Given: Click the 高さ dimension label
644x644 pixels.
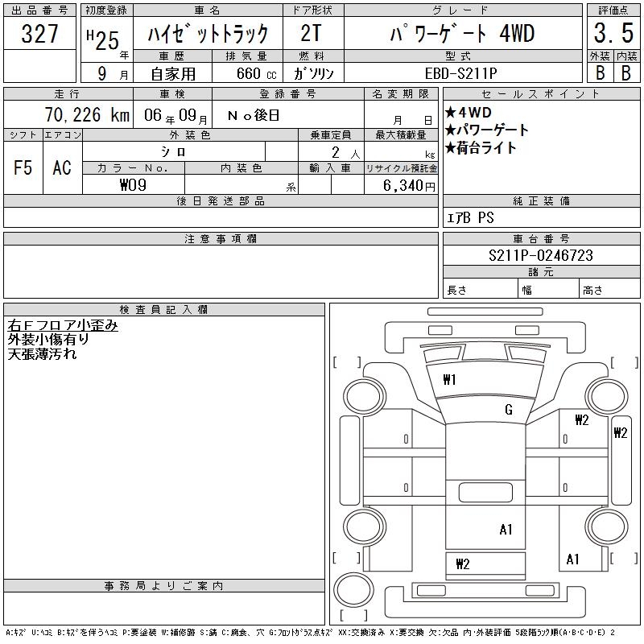Looking at the screenshot, I should click(592, 291).
